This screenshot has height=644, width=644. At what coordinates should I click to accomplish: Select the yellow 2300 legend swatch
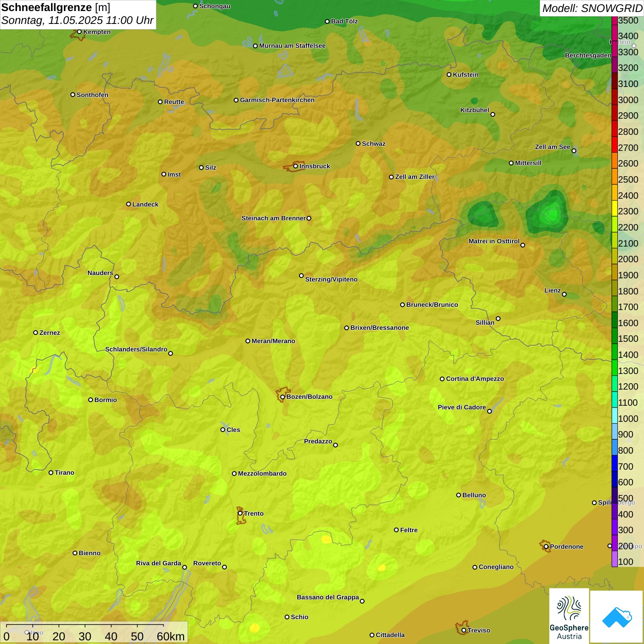615,208
